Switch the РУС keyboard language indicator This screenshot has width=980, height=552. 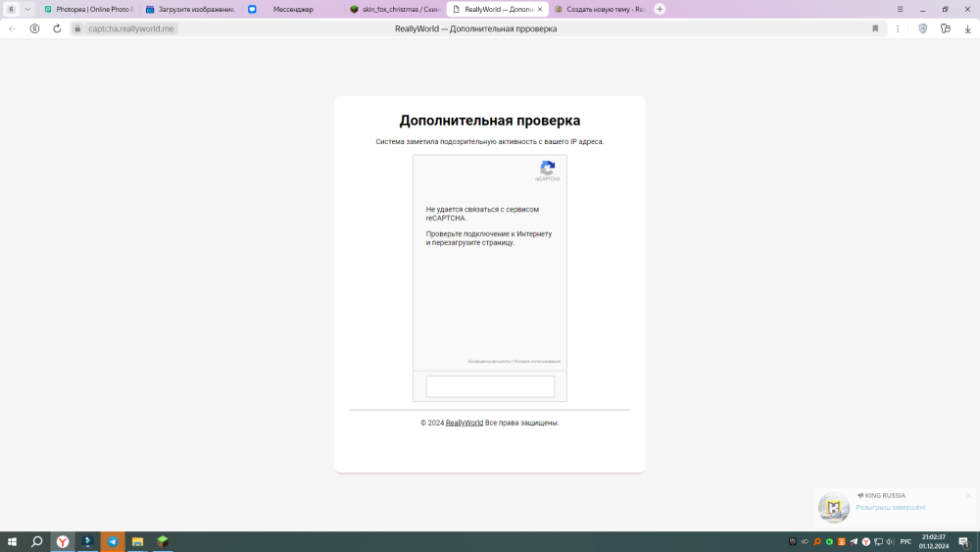(906, 541)
